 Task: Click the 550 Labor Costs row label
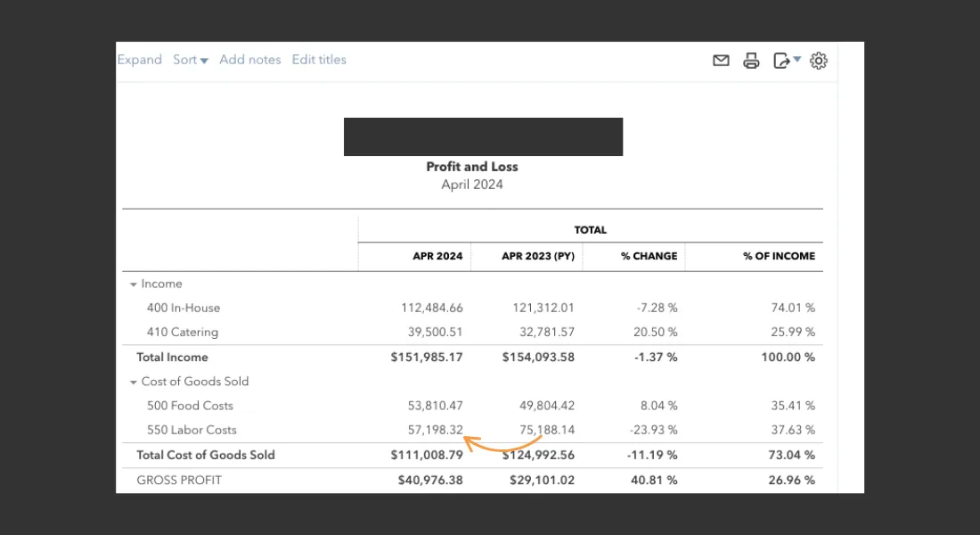coord(192,430)
